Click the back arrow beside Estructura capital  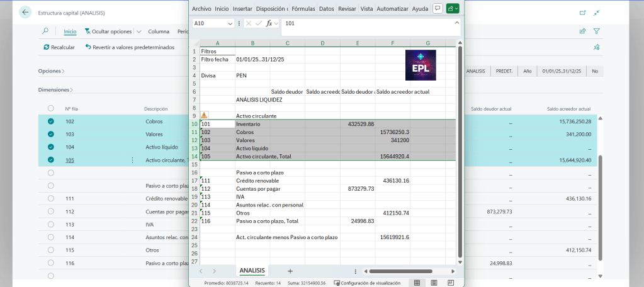tap(25, 13)
